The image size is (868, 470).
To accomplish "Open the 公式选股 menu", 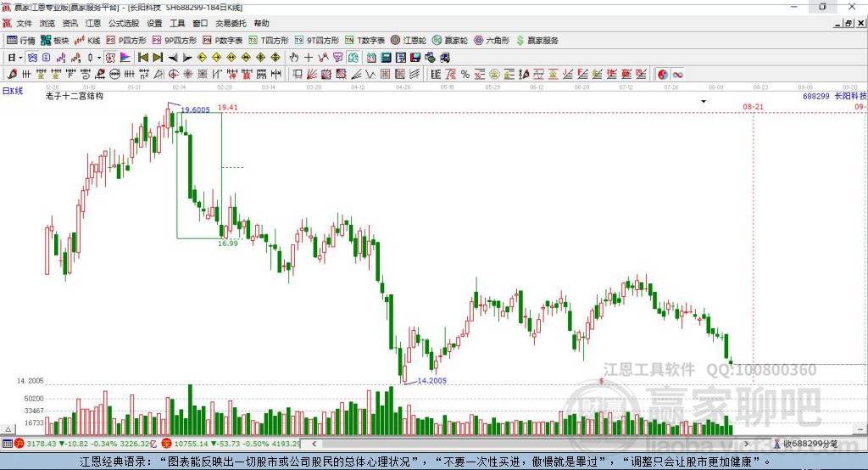I will tap(124, 23).
